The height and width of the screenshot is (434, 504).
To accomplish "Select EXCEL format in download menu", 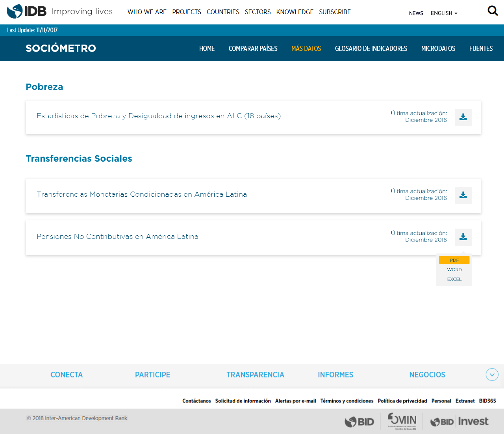I will (x=454, y=279).
